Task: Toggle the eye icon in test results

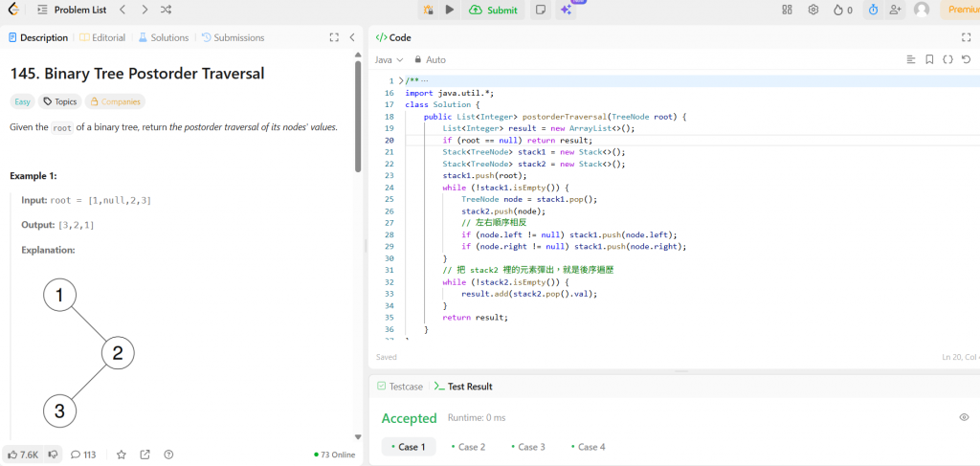Action: pyautogui.click(x=964, y=417)
